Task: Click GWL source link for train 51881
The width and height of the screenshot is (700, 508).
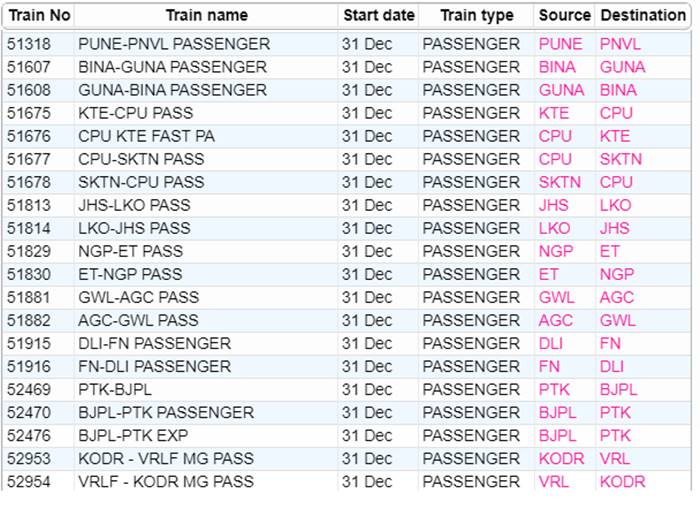Action: click(x=557, y=297)
